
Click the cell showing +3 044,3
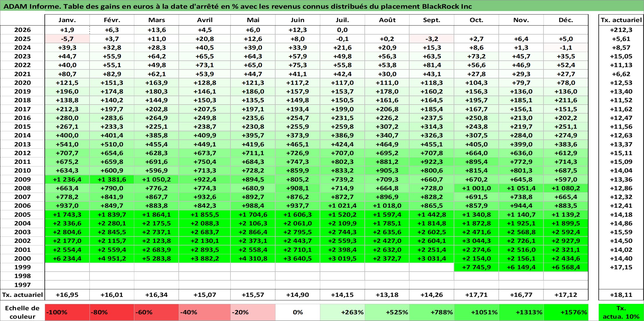[476, 241]
